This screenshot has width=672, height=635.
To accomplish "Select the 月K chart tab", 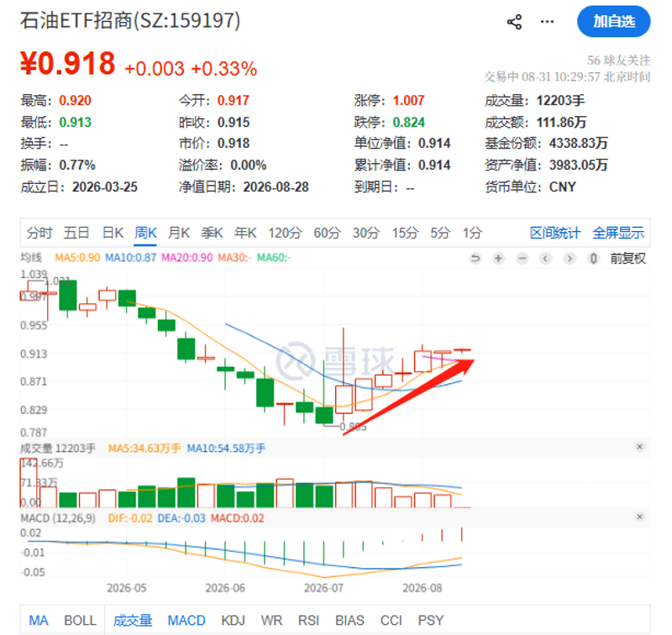I will [179, 234].
